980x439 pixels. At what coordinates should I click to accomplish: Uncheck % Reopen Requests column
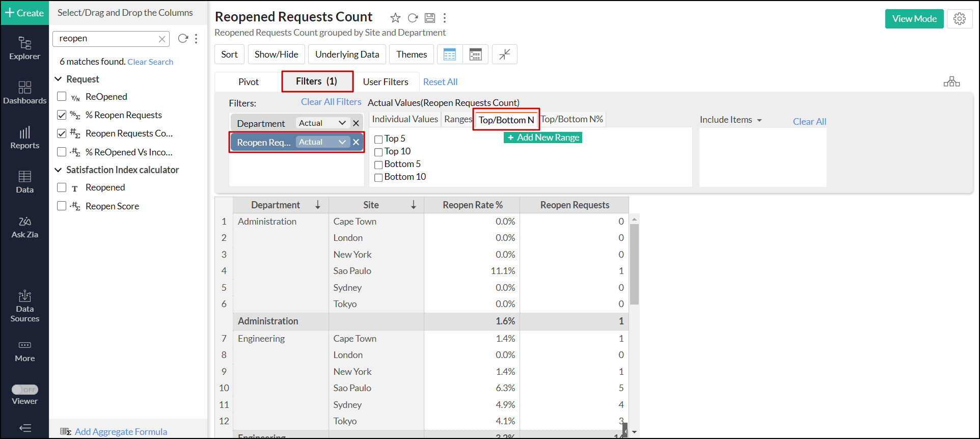pyautogui.click(x=62, y=115)
